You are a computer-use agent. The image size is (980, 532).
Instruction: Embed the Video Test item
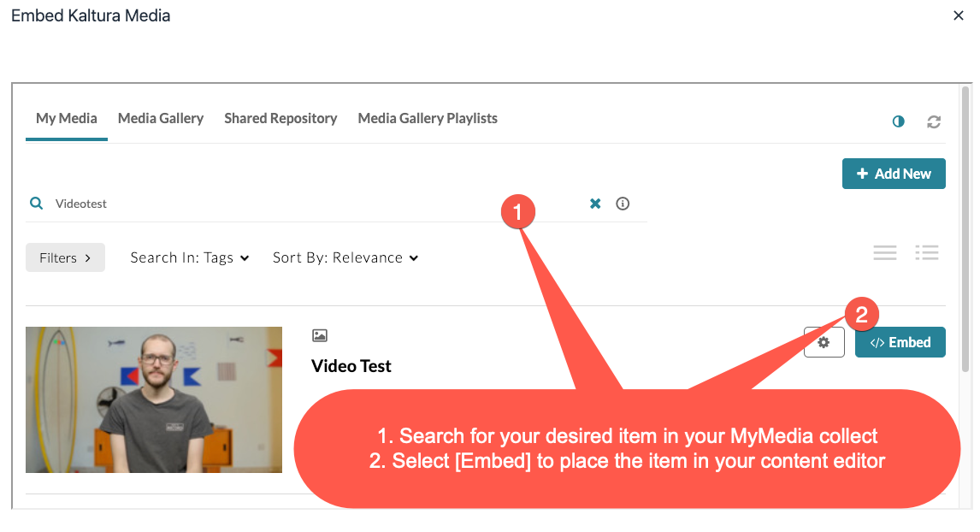900,342
